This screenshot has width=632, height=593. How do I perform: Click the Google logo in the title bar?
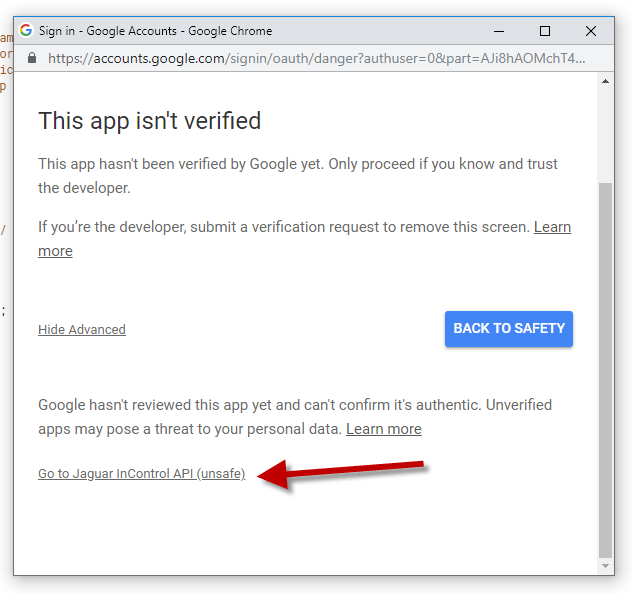[26, 30]
